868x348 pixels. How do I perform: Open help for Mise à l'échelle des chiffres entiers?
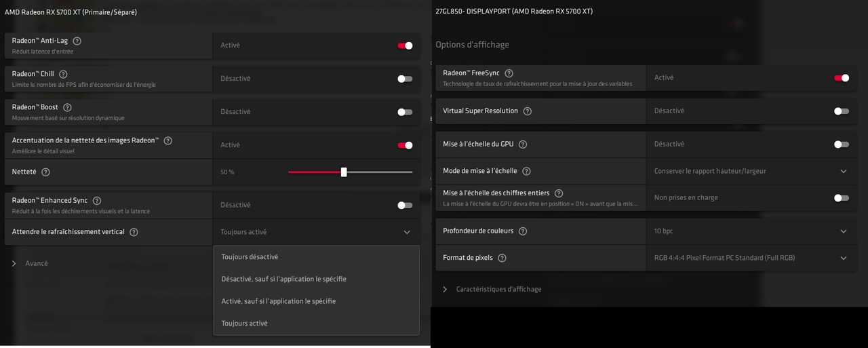point(558,193)
